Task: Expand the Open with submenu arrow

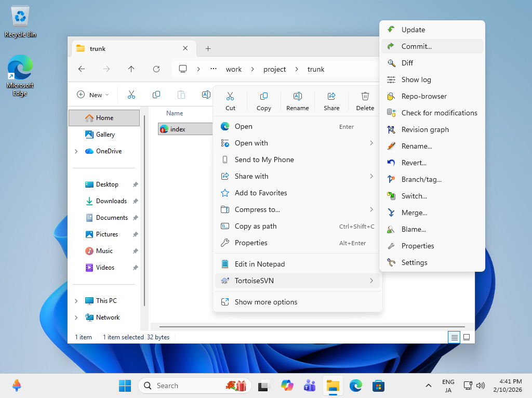Action: point(371,143)
